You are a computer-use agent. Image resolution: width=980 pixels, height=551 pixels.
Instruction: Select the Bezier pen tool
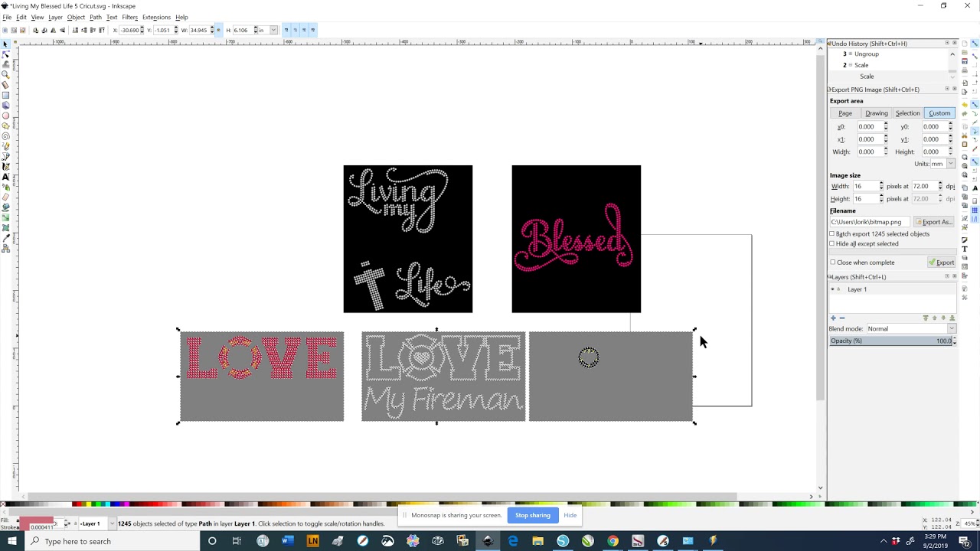pos(5,156)
